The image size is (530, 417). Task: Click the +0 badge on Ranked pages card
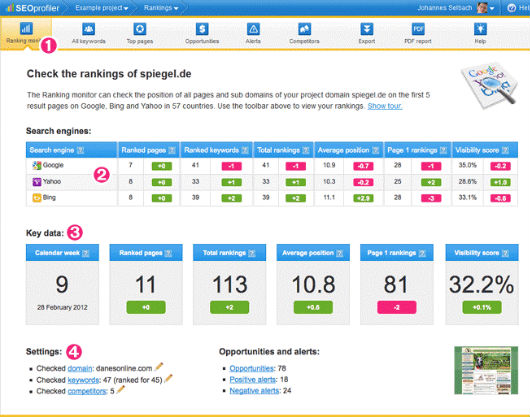[x=146, y=308]
